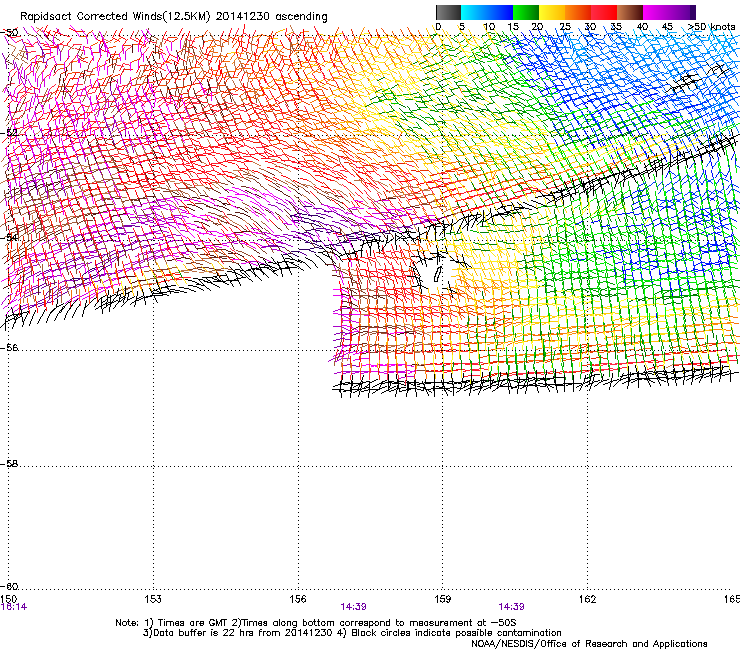Click the yellow 20-25 knots legend swatch
This screenshot has height=650, width=740.
[552, 12]
